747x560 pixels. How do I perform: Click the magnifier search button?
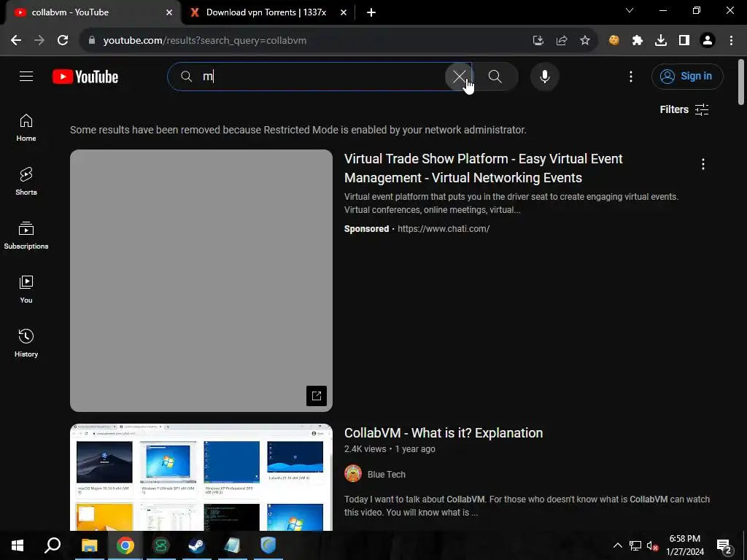pos(495,76)
